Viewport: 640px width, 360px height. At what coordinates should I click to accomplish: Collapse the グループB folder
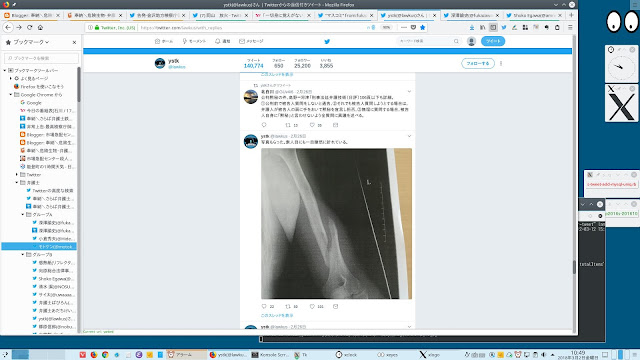[x=23, y=254]
